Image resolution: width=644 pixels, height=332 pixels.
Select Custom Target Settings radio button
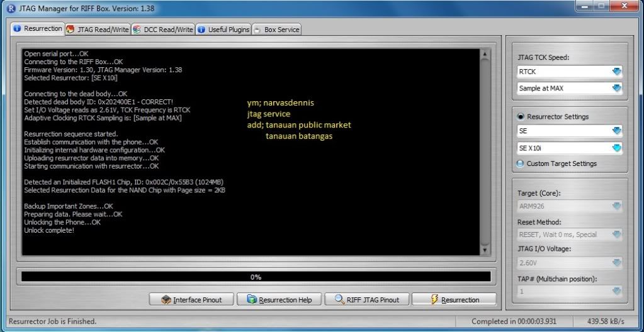pyautogui.click(x=521, y=163)
